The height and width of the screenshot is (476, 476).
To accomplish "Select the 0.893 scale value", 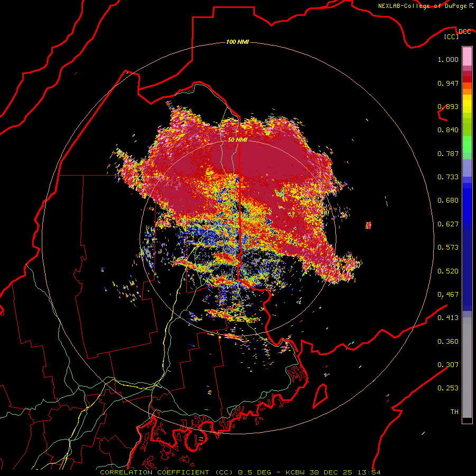I will pyautogui.click(x=448, y=106).
